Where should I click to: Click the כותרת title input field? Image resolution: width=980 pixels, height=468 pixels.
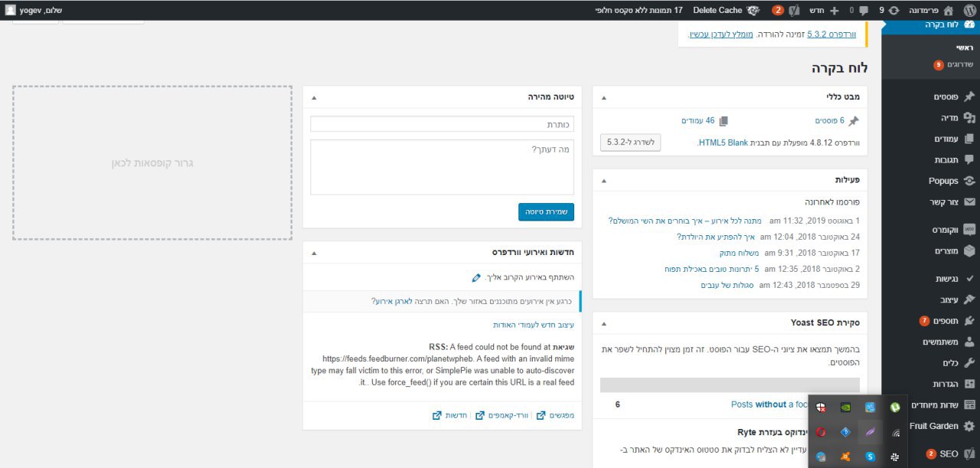coord(442,124)
